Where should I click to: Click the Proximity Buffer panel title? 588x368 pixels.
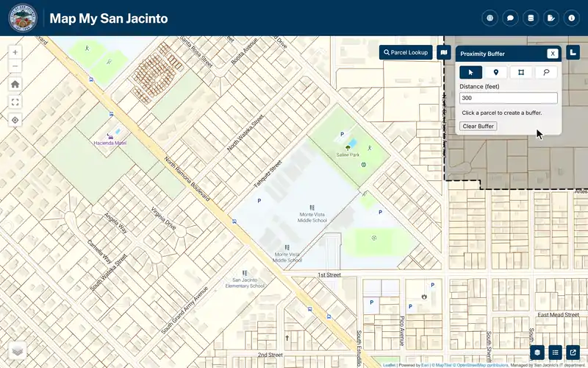click(482, 54)
